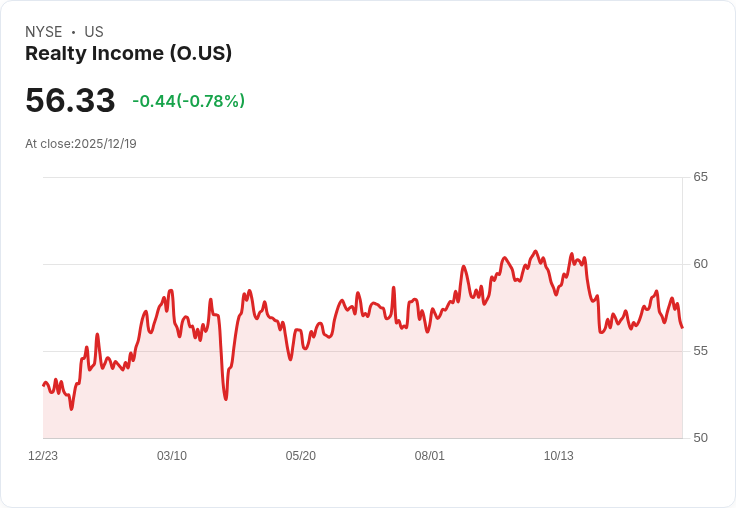Click the starting point of the price line

[x=44, y=385]
